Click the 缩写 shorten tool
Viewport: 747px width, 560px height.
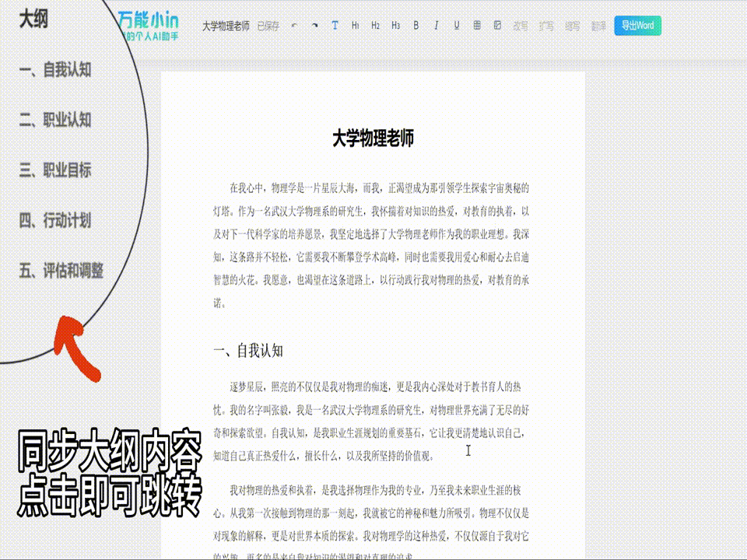[572, 26]
